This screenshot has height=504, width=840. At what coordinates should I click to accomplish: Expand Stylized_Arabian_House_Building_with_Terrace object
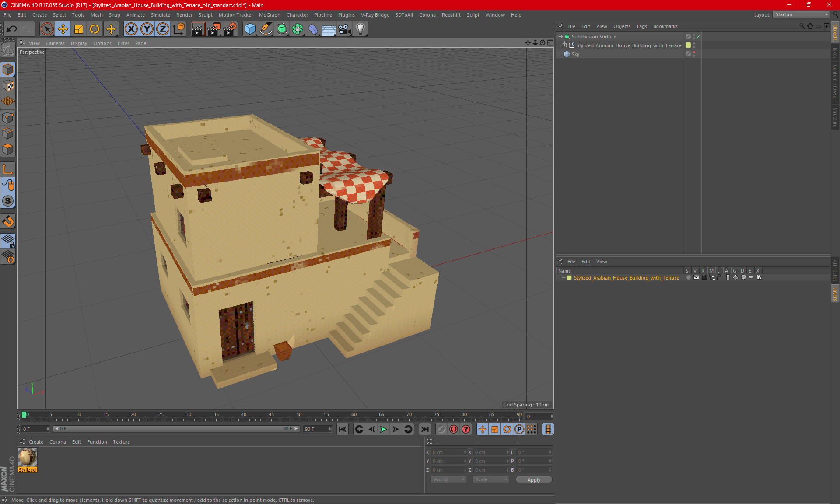565,45
